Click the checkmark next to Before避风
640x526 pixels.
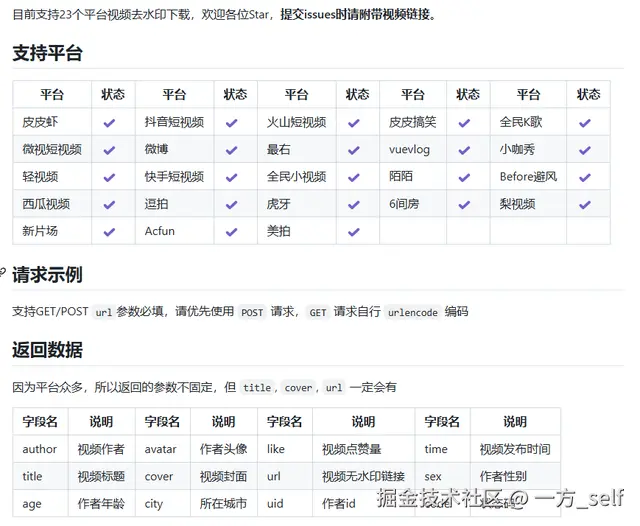[x=585, y=178]
